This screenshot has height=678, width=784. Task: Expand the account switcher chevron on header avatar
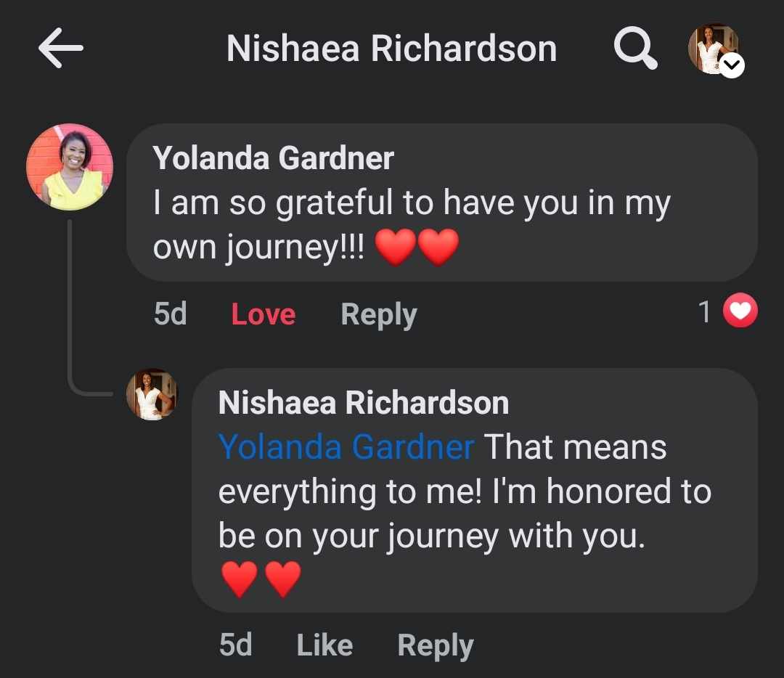click(732, 67)
